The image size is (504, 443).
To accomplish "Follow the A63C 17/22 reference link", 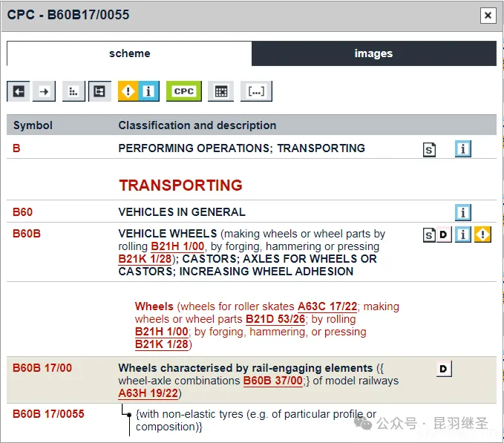I will pos(327,306).
